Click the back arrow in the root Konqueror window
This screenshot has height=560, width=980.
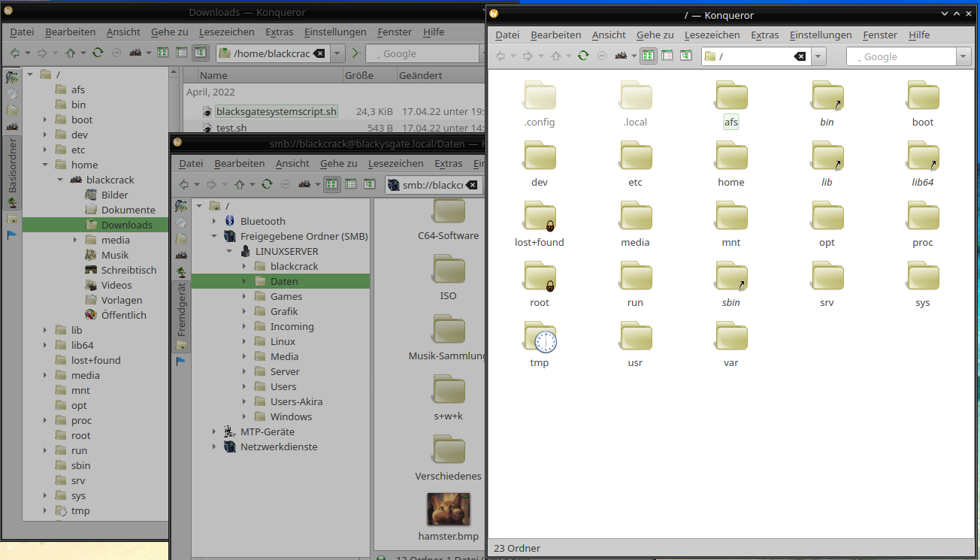click(x=501, y=56)
